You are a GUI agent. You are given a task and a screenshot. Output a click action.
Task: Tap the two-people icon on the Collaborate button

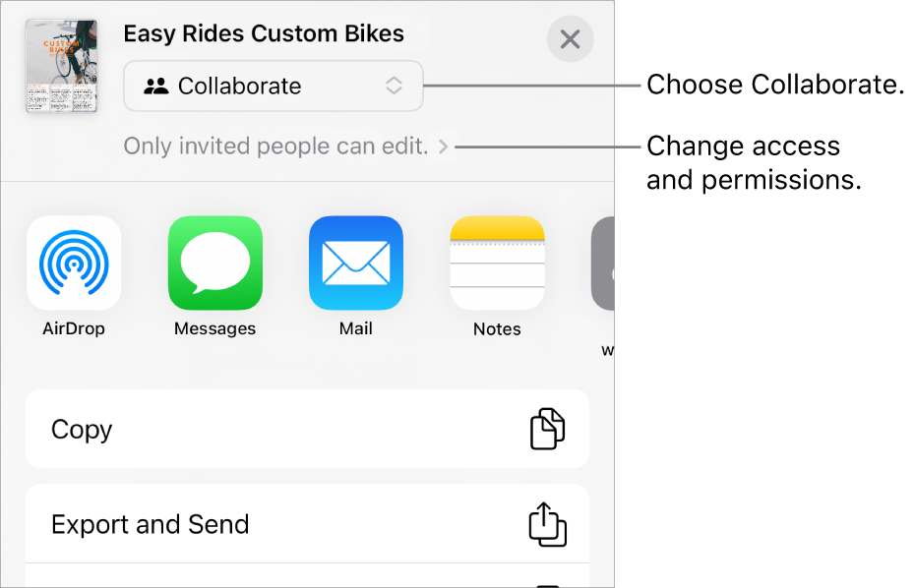pyautogui.click(x=157, y=86)
